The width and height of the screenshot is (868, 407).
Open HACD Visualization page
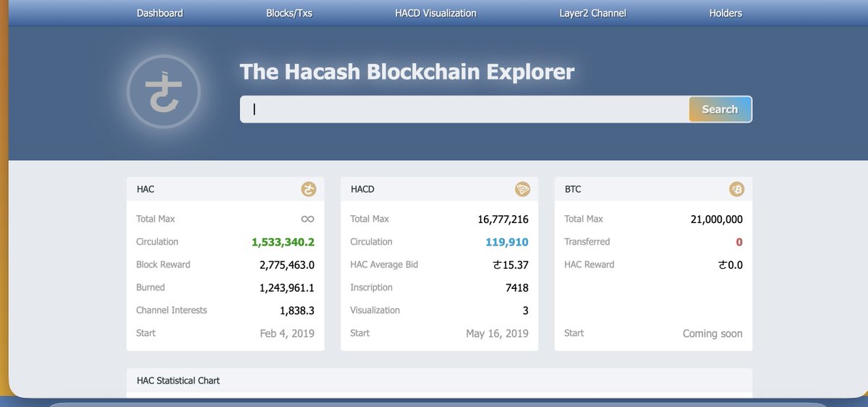pos(435,13)
